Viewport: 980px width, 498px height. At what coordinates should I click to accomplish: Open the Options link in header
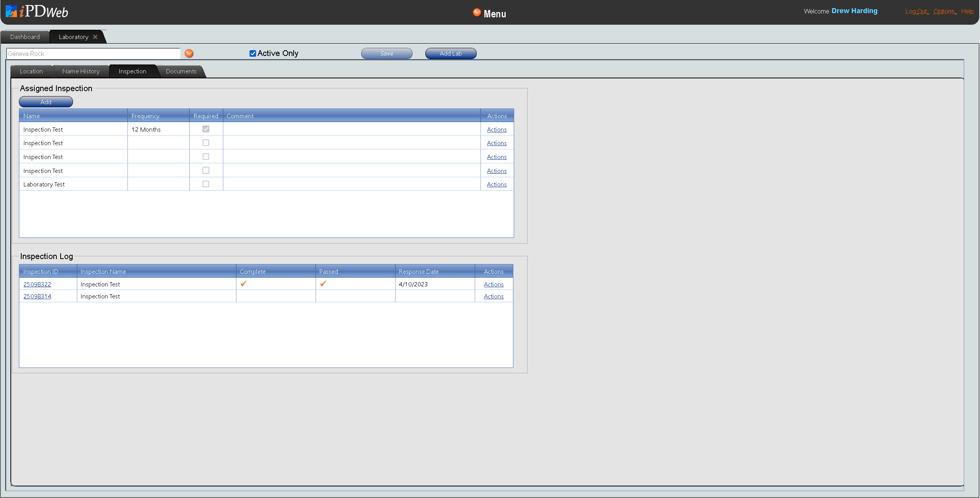(944, 12)
